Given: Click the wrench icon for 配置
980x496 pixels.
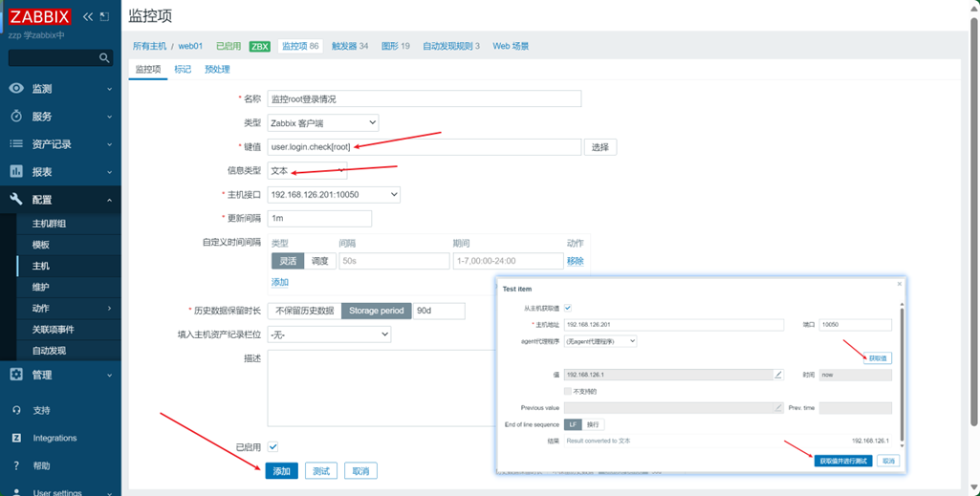Looking at the screenshot, I should click(x=16, y=200).
